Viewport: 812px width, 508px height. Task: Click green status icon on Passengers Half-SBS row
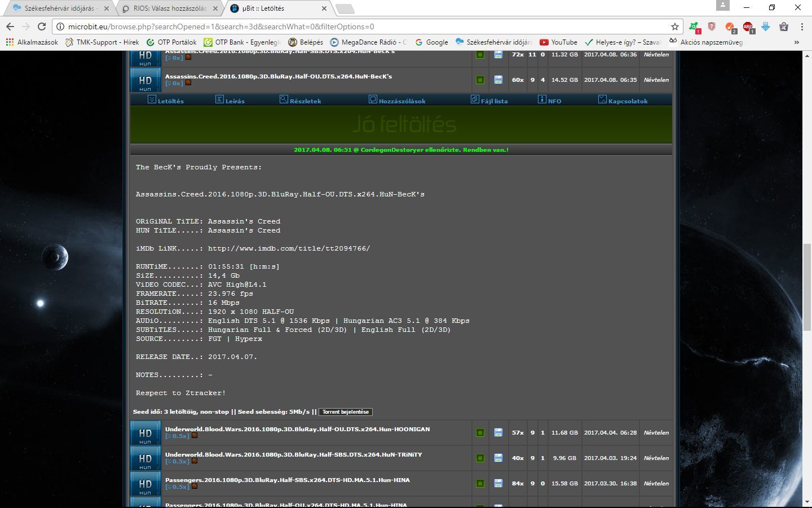[480, 484]
